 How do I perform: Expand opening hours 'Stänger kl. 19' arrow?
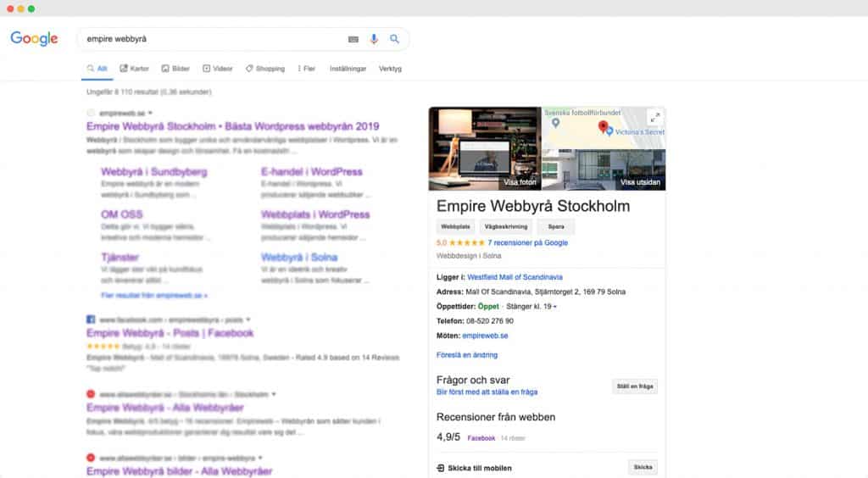point(554,307)
